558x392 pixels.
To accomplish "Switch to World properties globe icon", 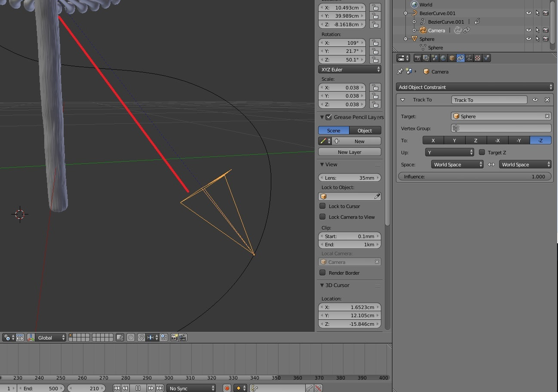I will 443,58.
